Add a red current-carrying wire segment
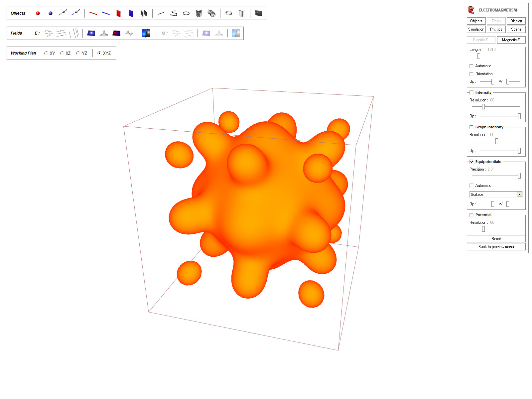Image resolution: width=532 pixels, height=399 pixels. tap(93, 13)
